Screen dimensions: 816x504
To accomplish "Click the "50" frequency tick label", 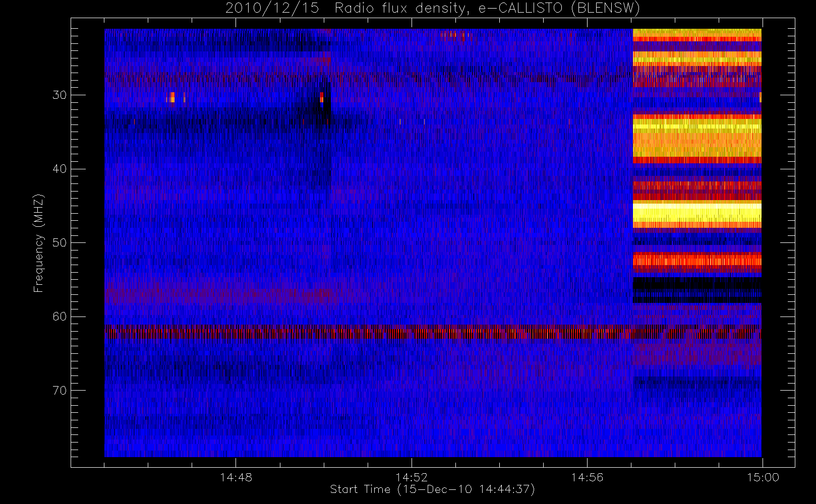I will (x=60, y=242).
